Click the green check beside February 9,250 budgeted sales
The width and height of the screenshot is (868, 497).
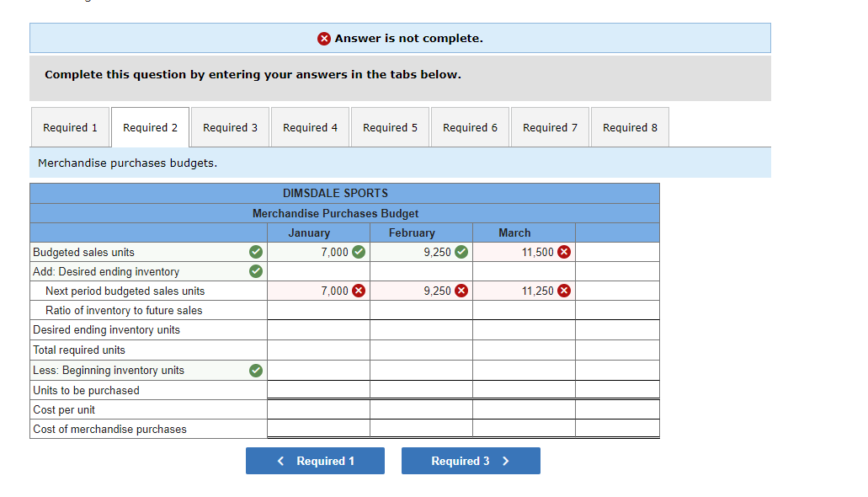(x=461, y=252)
